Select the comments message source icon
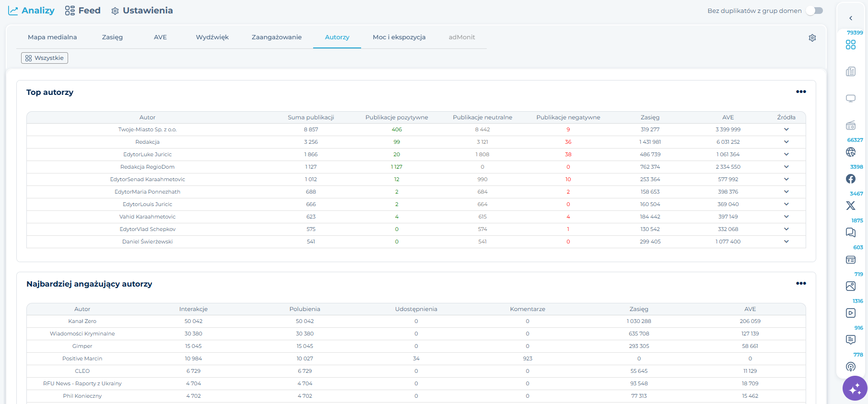The height and width of the screenshot is (404, 868). (851, 340)
